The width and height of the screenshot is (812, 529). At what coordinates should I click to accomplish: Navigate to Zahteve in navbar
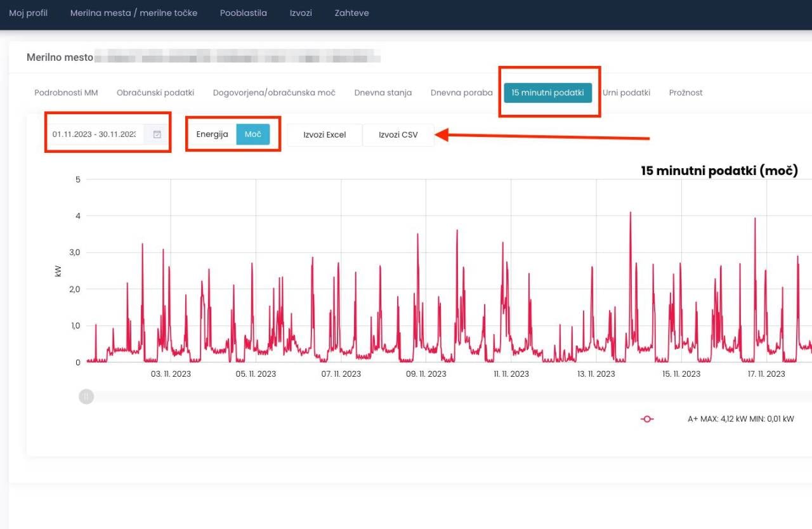click(x=351, y=13)
